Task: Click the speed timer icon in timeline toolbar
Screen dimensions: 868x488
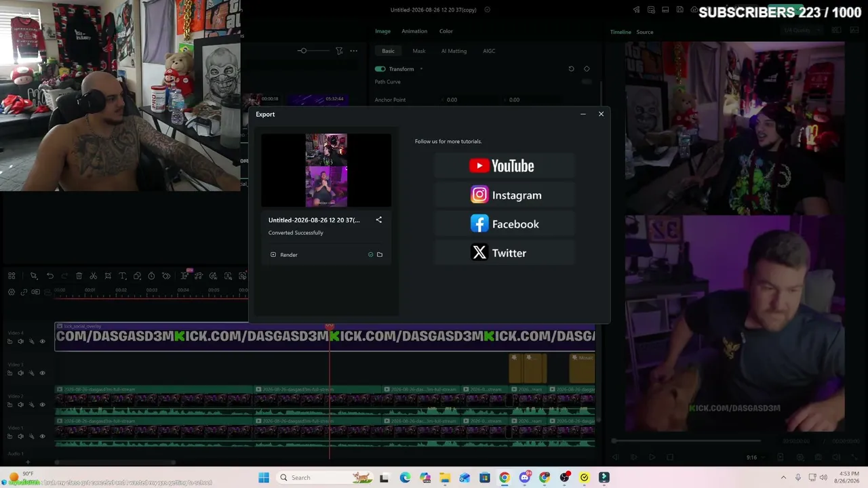Action: 151,276
